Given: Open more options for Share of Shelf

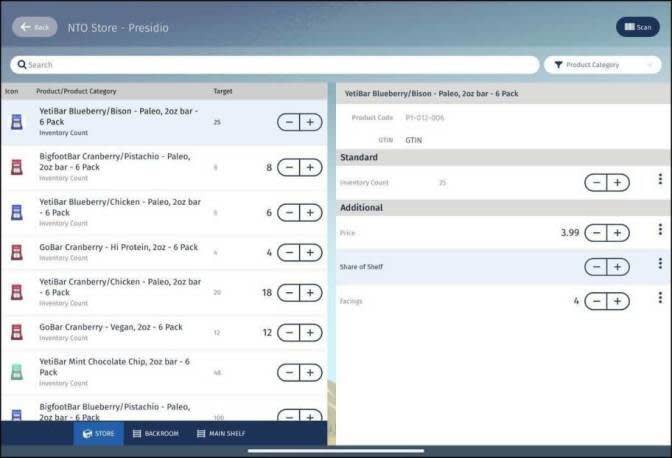Looking at the screenshot, I should point(660,263).
